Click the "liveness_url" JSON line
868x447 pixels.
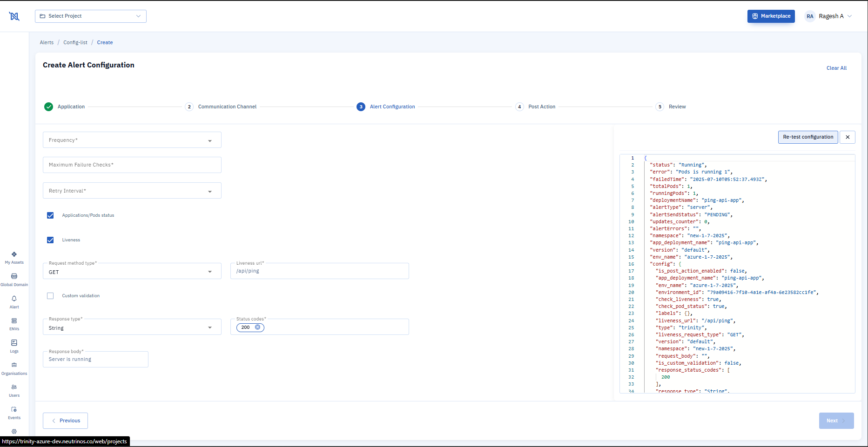coord(695,321)
